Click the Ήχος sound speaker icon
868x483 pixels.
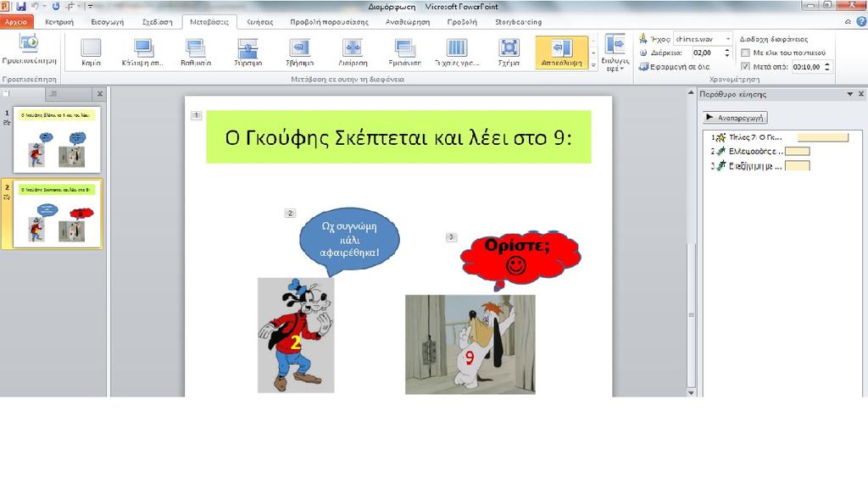[643, 39]
